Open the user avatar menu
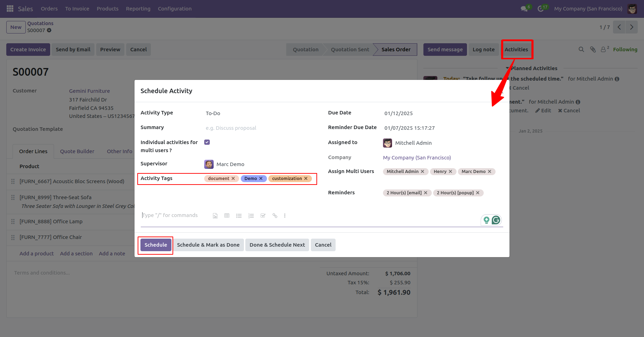 (632, 9)
